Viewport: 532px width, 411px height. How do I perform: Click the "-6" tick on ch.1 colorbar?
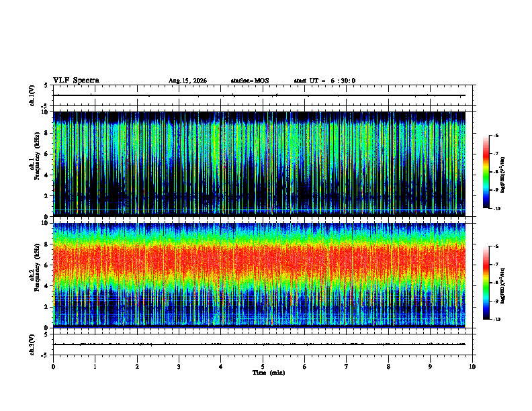tap(496, 135)
